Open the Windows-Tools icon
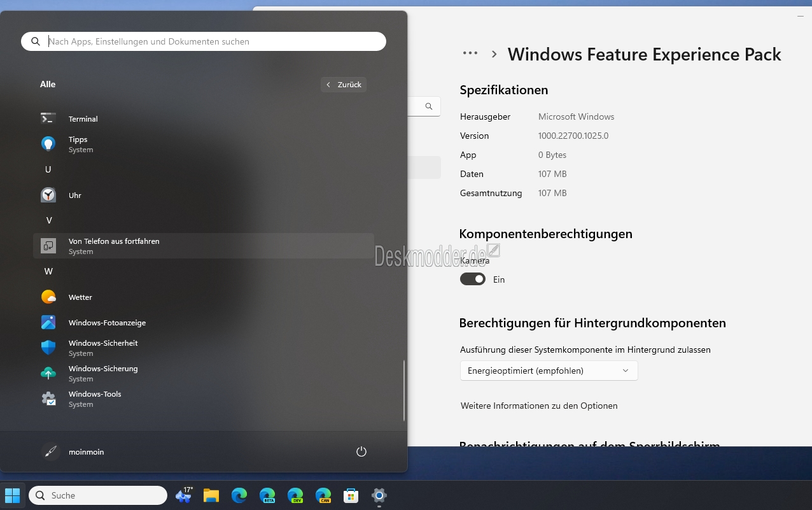The width and height of the screenshot is (812, 510). point(48,399)
